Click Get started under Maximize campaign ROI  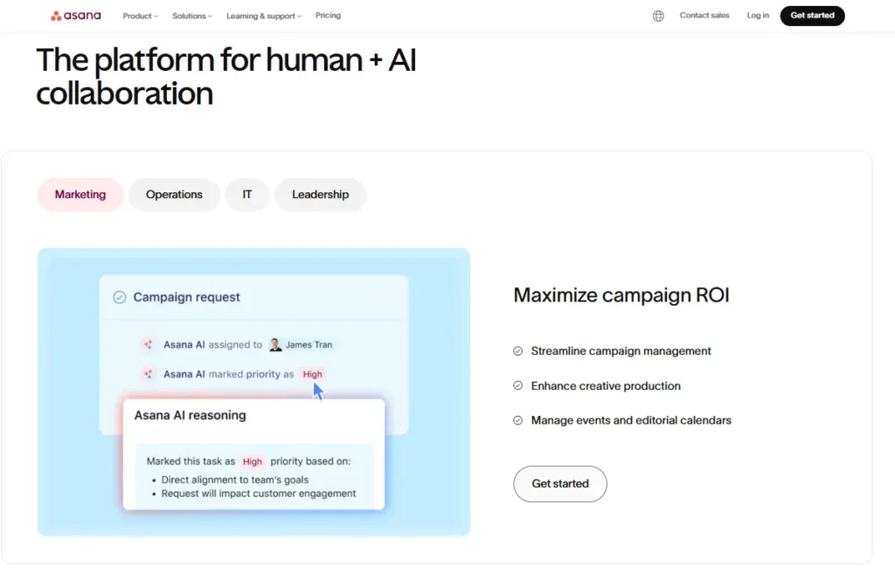pyautogui.click(x=559, y=483)
